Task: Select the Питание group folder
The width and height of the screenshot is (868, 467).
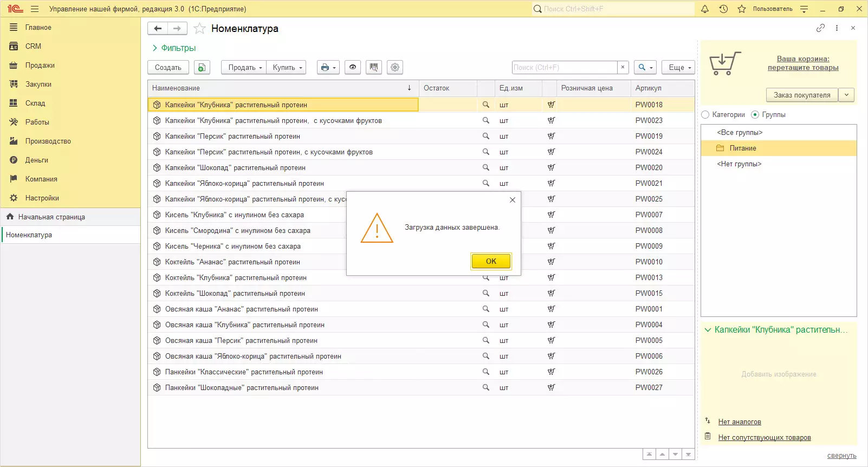Action: 742,148
